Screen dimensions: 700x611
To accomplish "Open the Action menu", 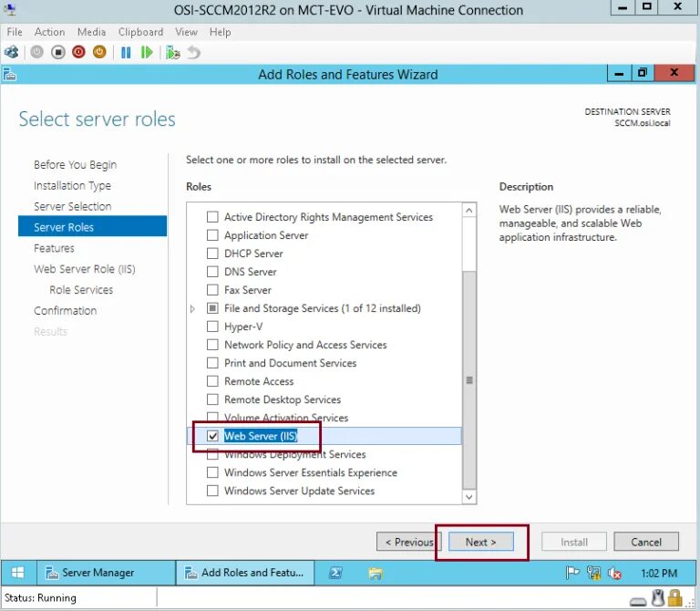I will pyautogui.click(x=49, y=32).
